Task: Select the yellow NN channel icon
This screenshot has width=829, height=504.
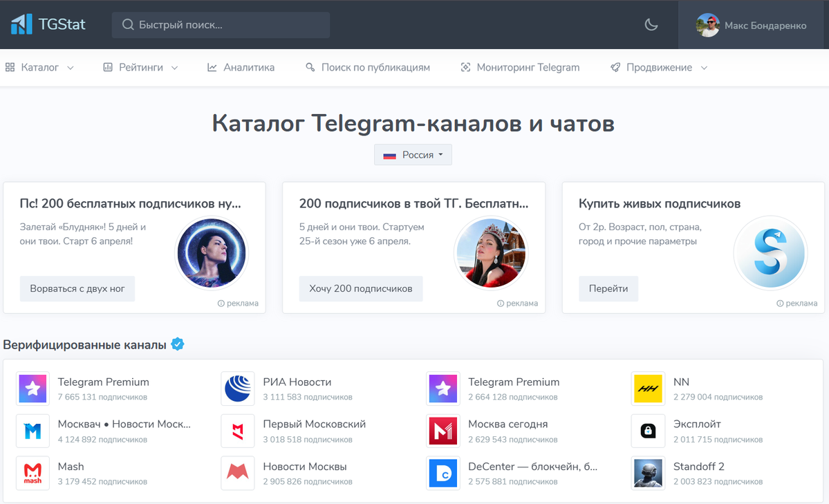Action: 648,389
